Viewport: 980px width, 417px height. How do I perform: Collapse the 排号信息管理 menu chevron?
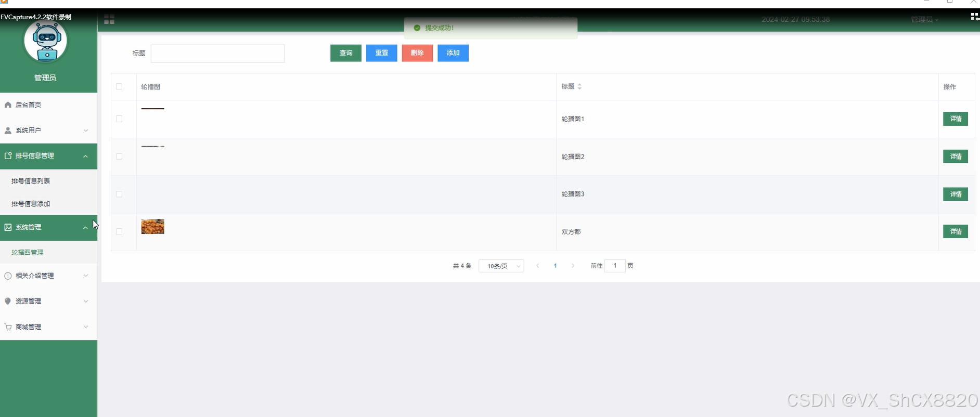[x=86, y=156]
